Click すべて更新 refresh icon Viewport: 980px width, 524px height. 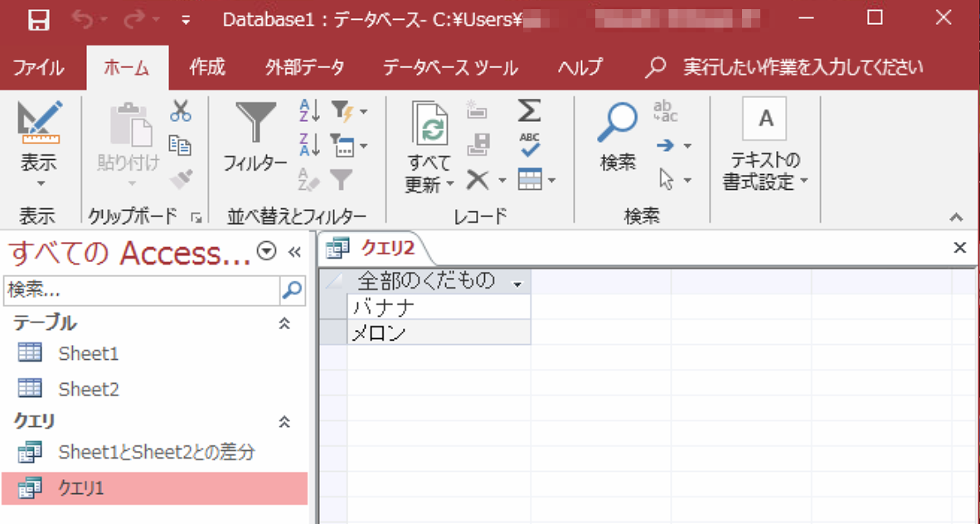429,124
